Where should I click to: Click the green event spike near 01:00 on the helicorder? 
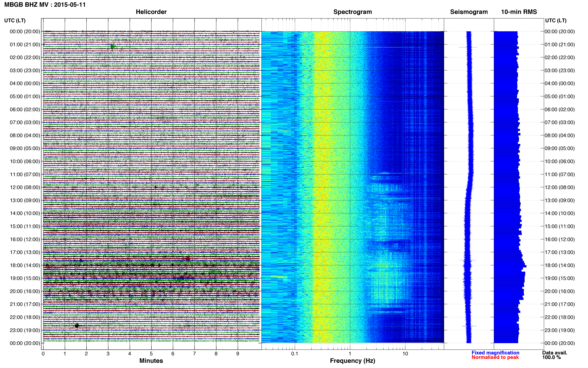(x=112, y=46)
